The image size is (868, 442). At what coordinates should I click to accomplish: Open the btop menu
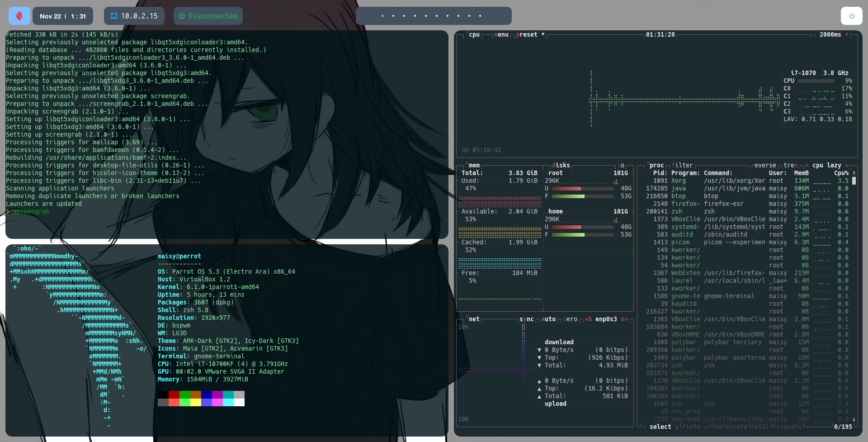(501, 35)
